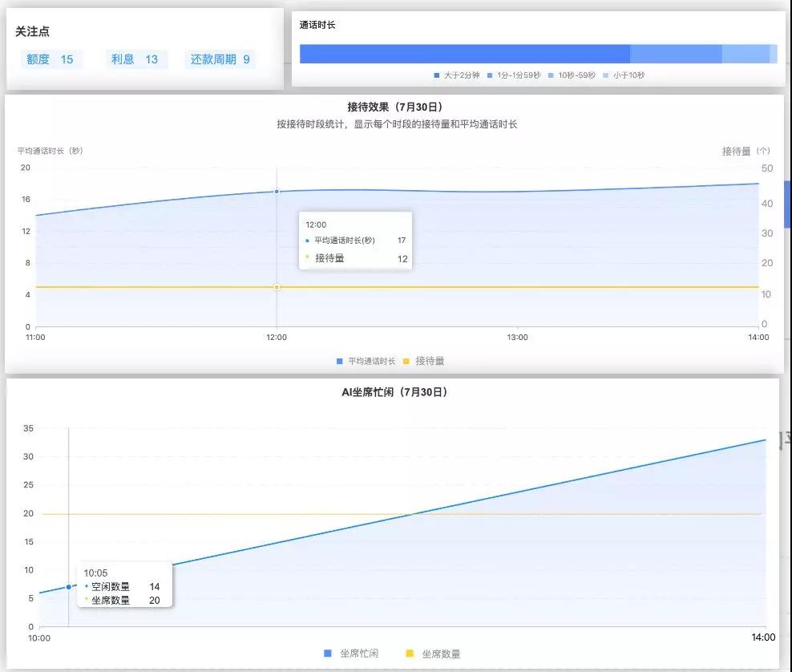
Task: Toggle the 小于10秒 legend entry
Action: 624,75
